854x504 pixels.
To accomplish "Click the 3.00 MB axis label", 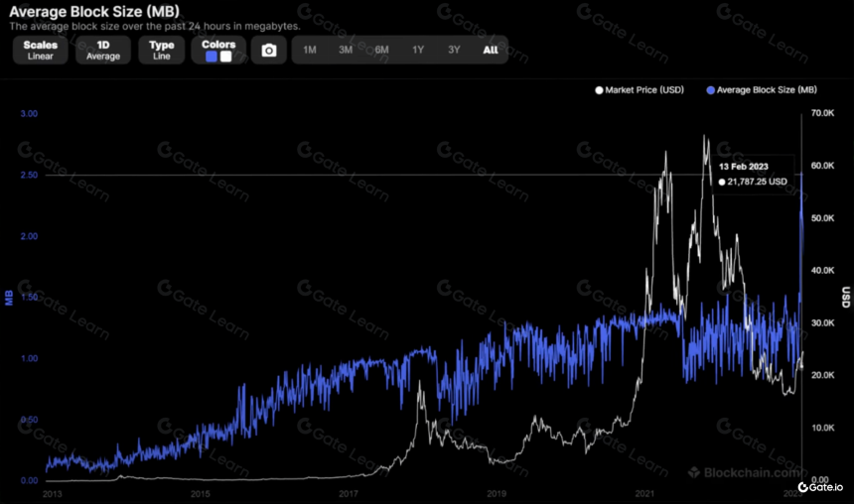I will click(x=29, y=114).
